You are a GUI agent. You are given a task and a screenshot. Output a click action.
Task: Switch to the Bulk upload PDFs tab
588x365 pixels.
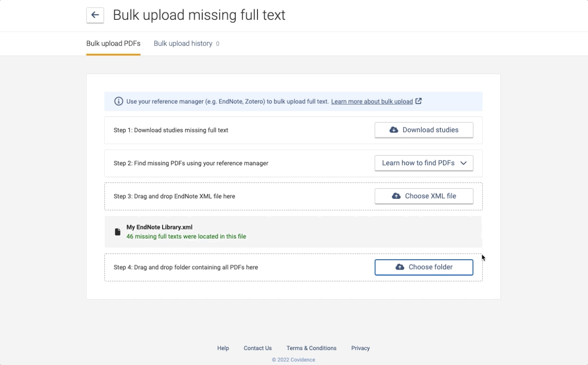[x=113, y=43]
